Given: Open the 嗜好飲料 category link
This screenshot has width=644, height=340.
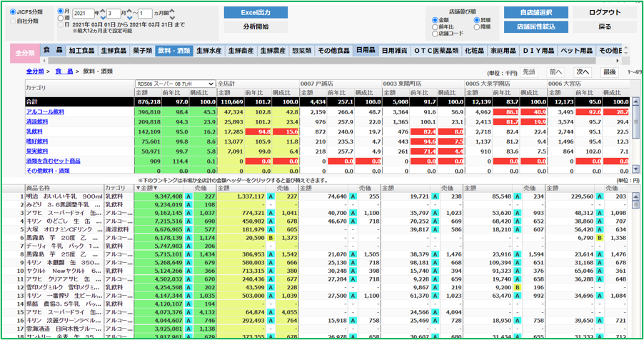Looking at the screenshot, I should pos(37,141).
